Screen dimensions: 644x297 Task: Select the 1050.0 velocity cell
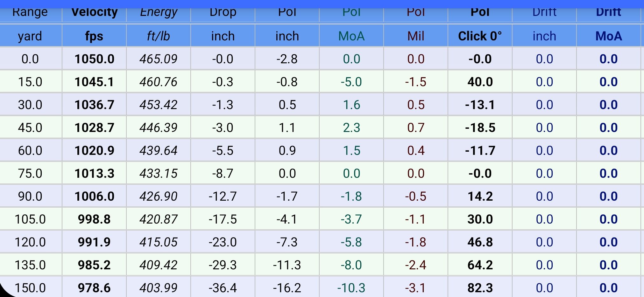pyautogui.click(x=94, y=59)
